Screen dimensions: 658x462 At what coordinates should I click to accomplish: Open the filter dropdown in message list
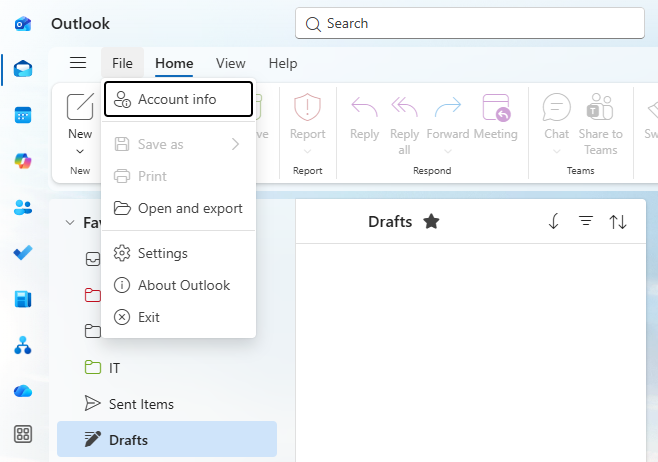pos(586,222)
